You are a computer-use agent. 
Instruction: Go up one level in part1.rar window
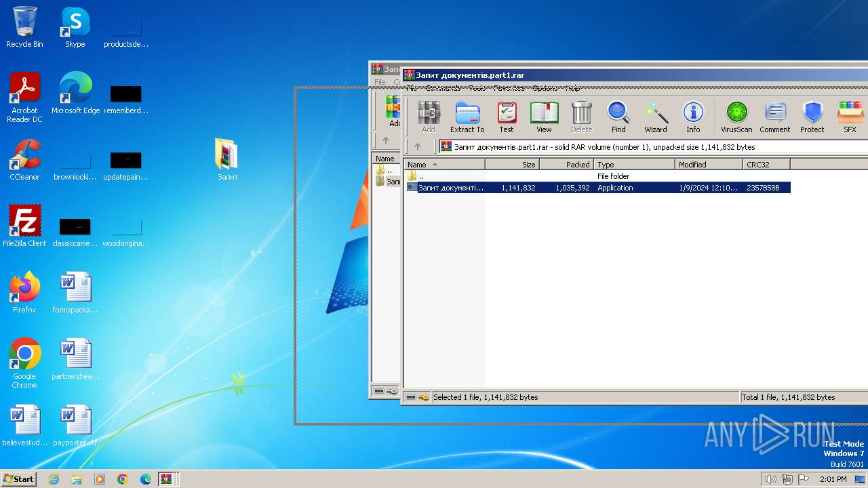pos(418,146)
